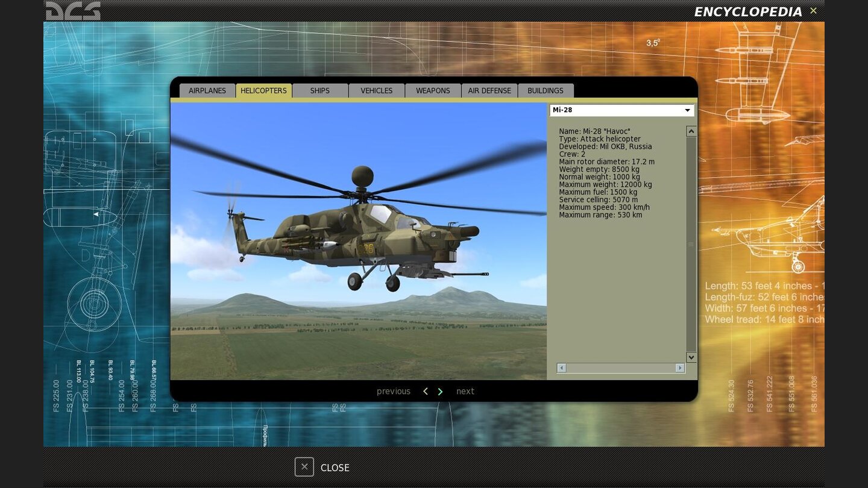Click the description scroll up arrow
The height and width of the screenshot is (488, 868).
tap(691, 131)
